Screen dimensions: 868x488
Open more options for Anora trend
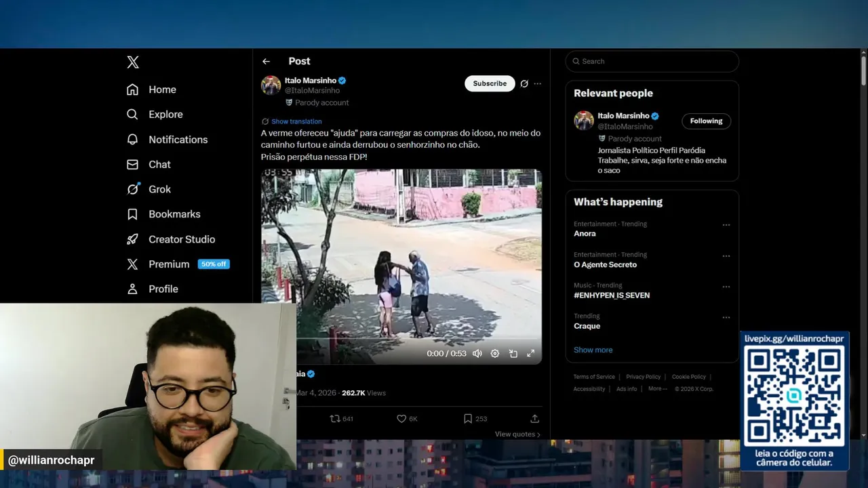[726, 225]
